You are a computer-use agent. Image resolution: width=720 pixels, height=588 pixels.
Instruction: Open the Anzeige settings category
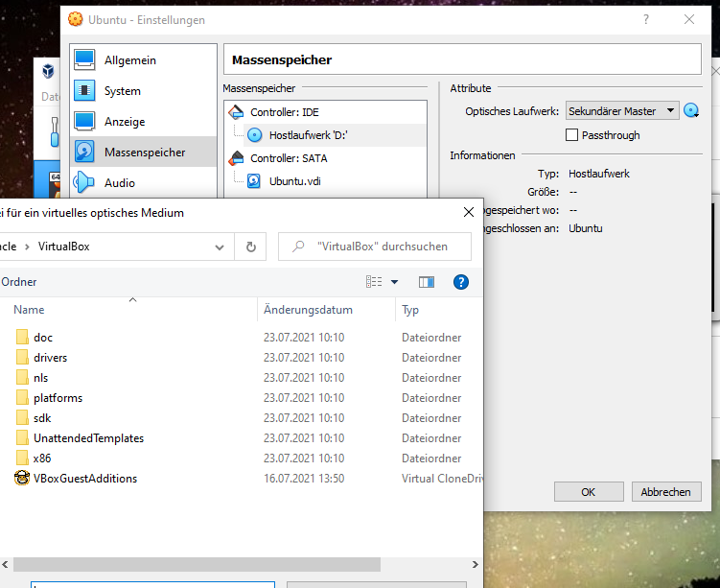point(143,122)
